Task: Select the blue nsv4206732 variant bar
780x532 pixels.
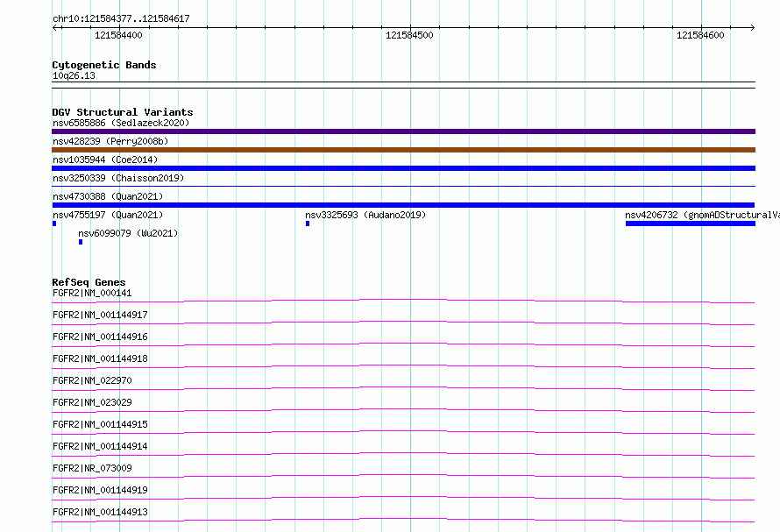Action: click(691, 223)
